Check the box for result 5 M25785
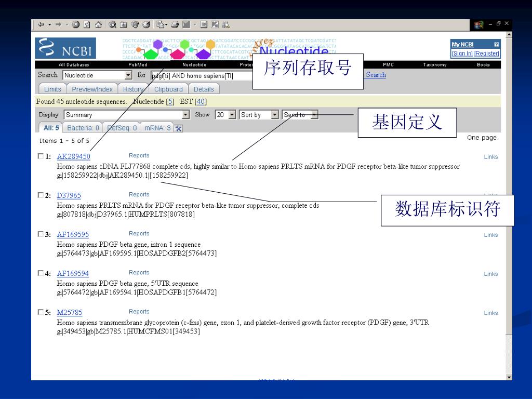The width and height of the screenshot is (532, 399). pyautogui.click(x=41, y=312)
